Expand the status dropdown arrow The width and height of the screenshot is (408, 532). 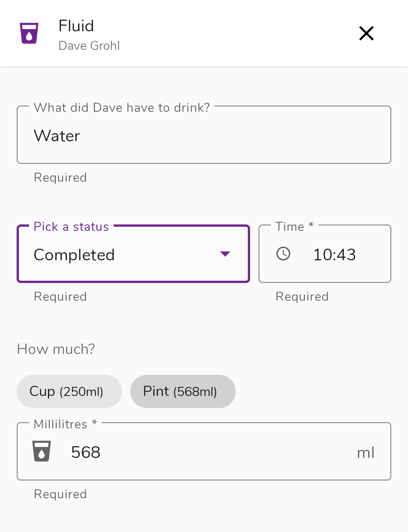tap(225, 254)
